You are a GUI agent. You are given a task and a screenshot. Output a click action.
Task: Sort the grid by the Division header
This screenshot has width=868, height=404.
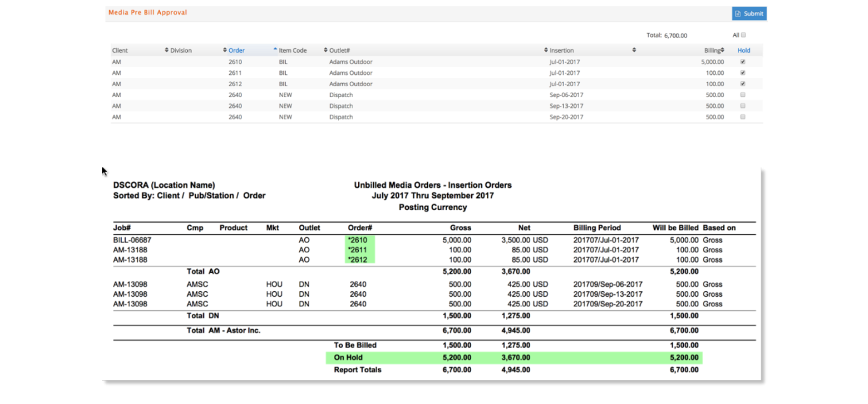pos(181,51)
